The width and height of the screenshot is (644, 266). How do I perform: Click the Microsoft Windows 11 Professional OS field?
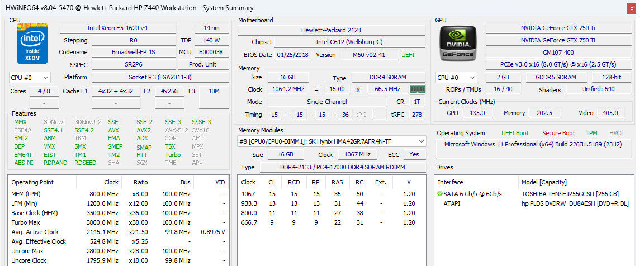[533, 148]
